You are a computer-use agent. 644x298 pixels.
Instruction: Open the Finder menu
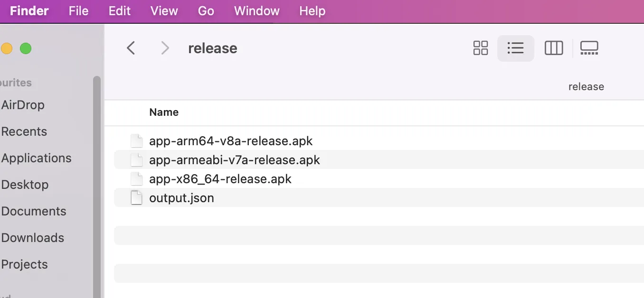29,11
